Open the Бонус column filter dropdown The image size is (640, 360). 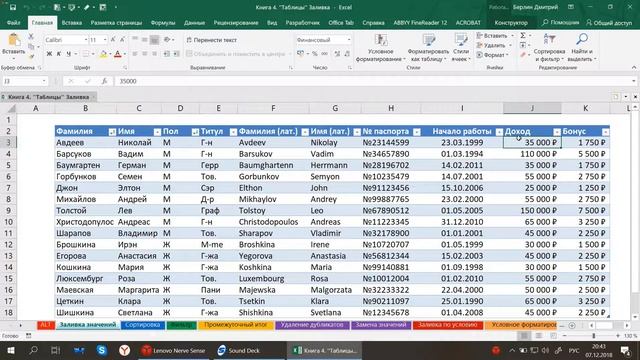click(606, 132)
